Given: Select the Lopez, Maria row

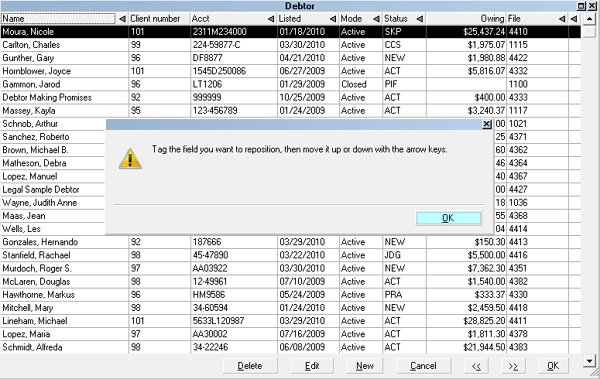Looking at the screenshot, I should [290, 334].
